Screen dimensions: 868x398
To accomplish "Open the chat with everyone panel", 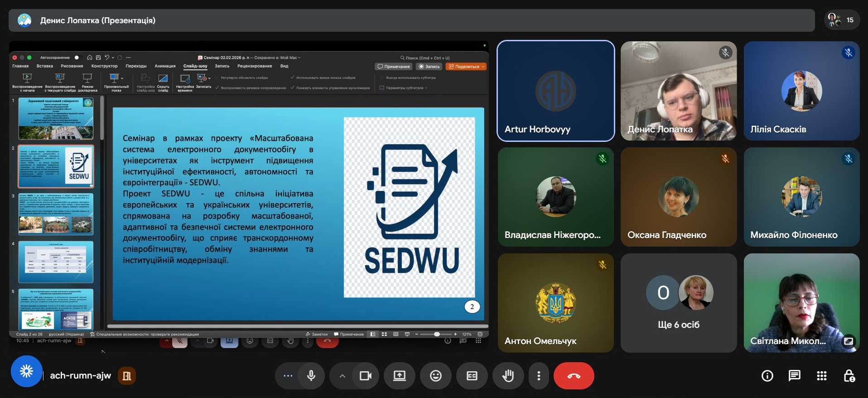I will click(x=794, y=376).
